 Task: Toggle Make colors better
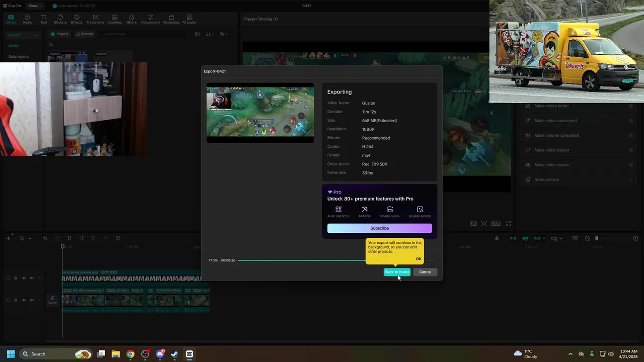click(x=631, y=106)
